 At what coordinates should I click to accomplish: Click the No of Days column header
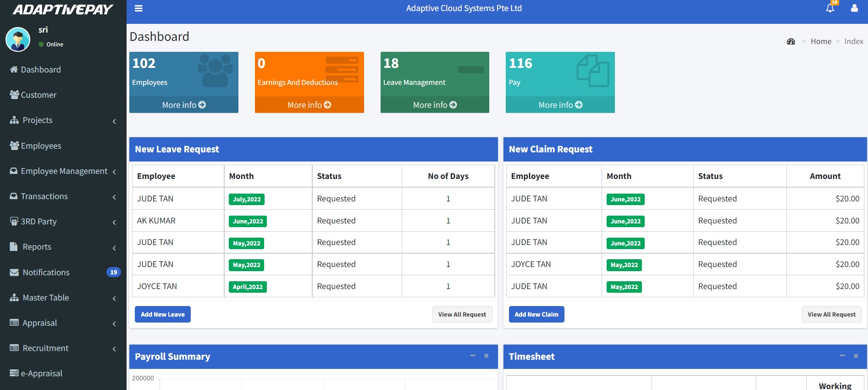point(448,176)
